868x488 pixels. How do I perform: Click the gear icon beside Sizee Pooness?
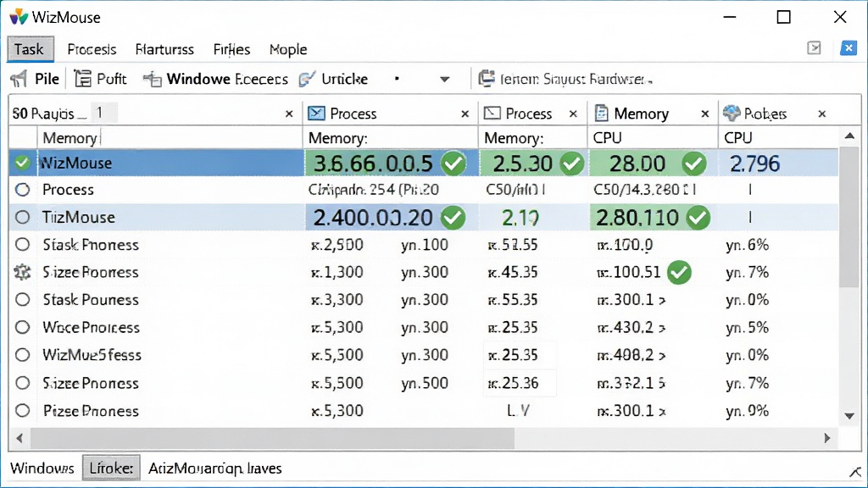click(22, 272)
